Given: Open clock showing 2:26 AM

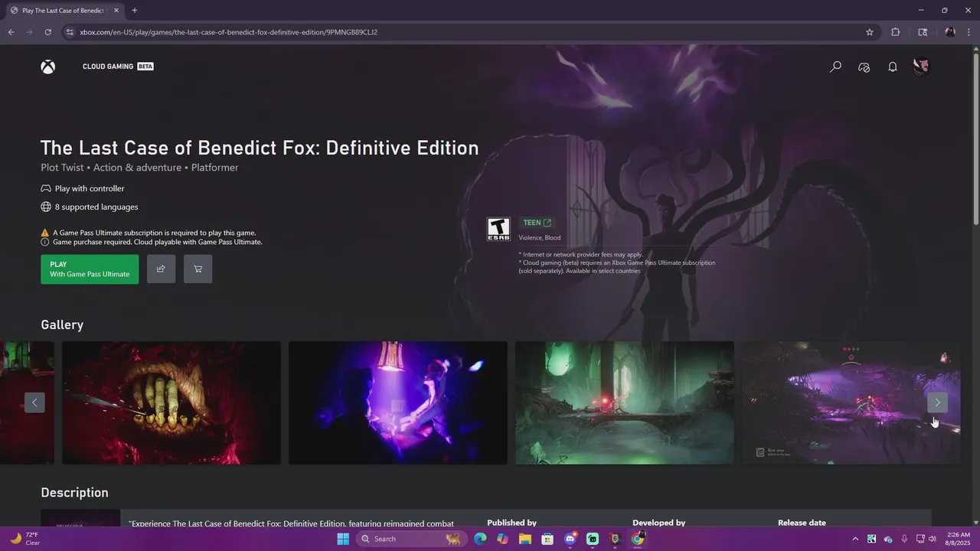Looking at the screenshot, I should 958,539.
